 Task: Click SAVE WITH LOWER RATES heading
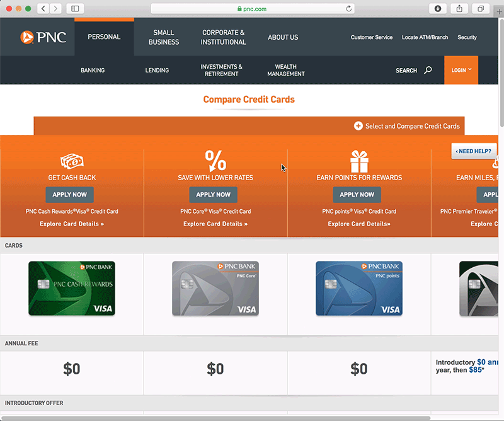click(x=215, y=178)
